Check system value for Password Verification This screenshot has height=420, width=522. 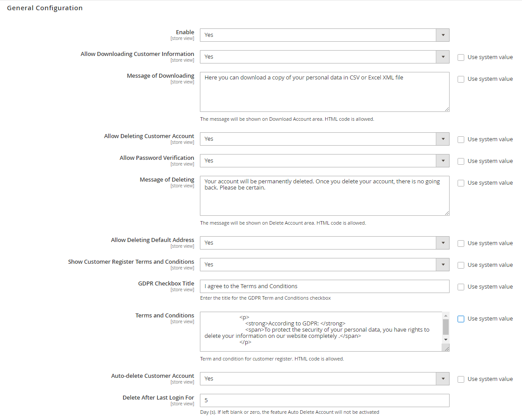pos(461,161)
